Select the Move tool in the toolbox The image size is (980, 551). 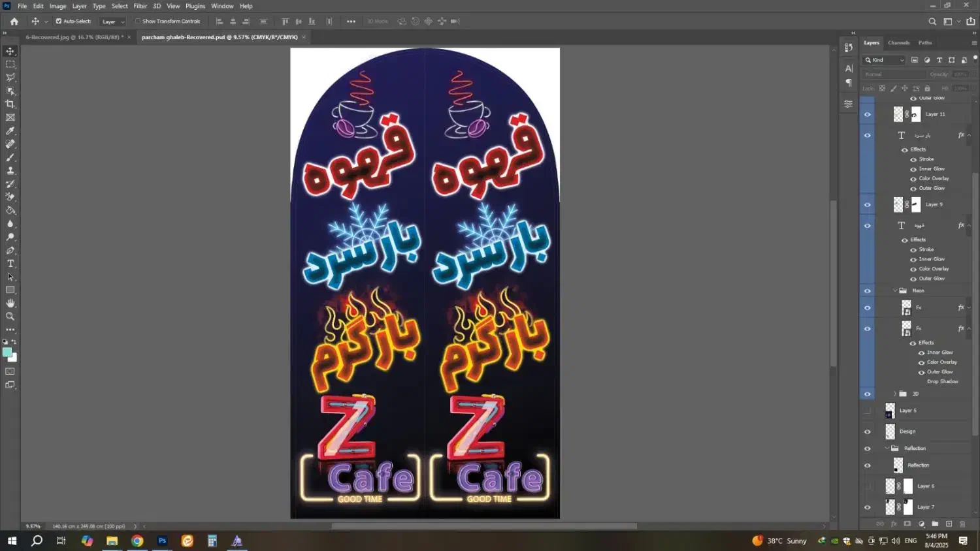10,51
